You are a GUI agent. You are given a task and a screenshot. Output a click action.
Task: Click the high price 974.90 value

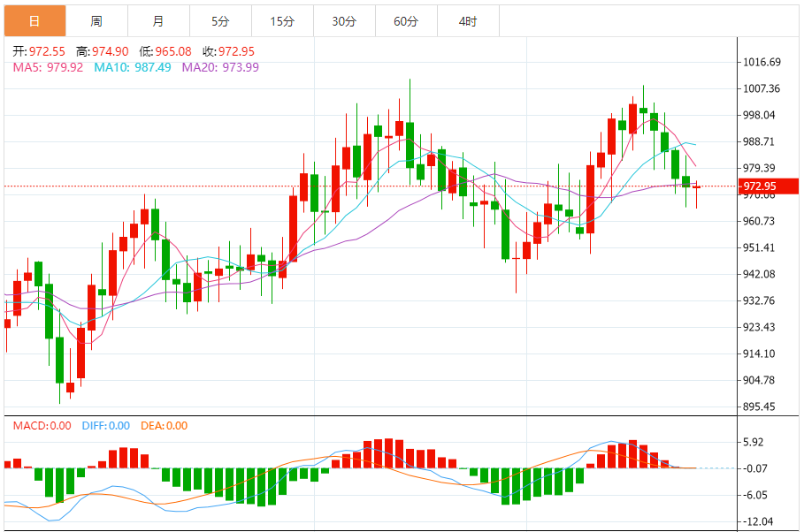coord(111,51)
